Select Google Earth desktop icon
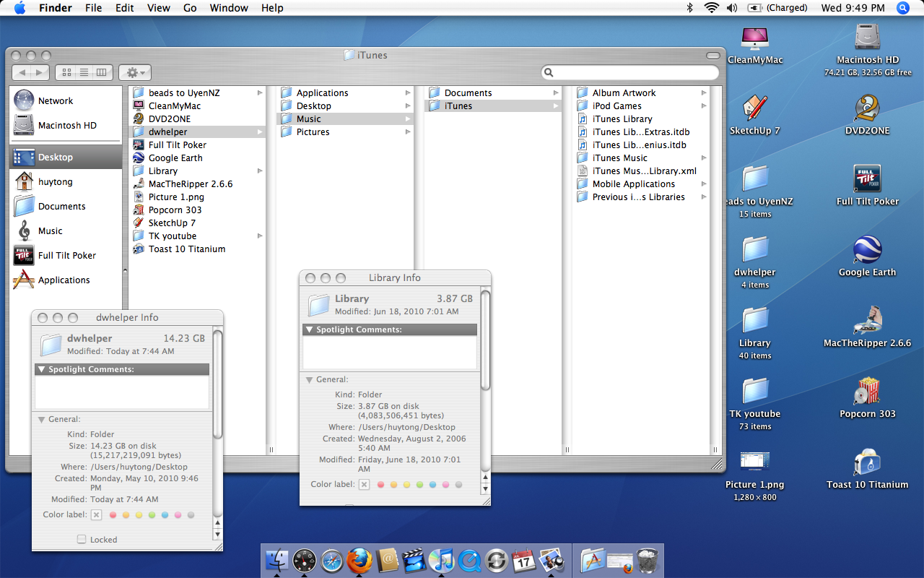924x578 pixels. (867, 250)
